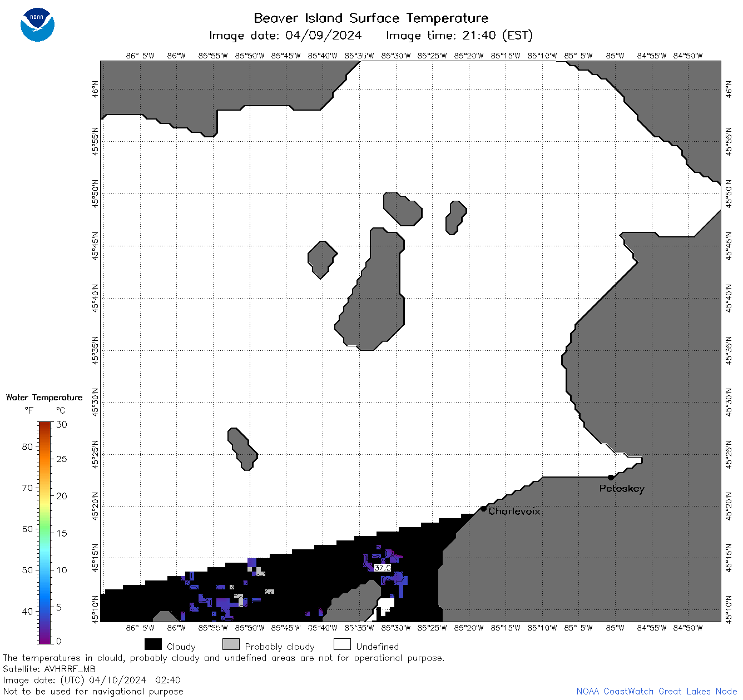The image size is (743, 700).
Task: Click the 'Undefined' legend label
Action: pyautogui.click(x=378, y=647)
